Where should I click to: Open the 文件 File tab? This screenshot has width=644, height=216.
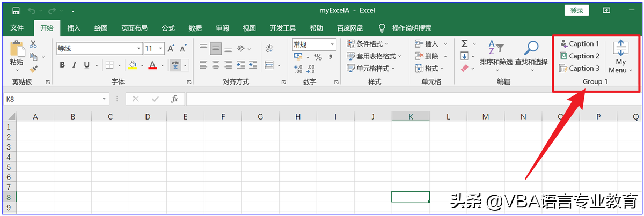click(17, 28)
